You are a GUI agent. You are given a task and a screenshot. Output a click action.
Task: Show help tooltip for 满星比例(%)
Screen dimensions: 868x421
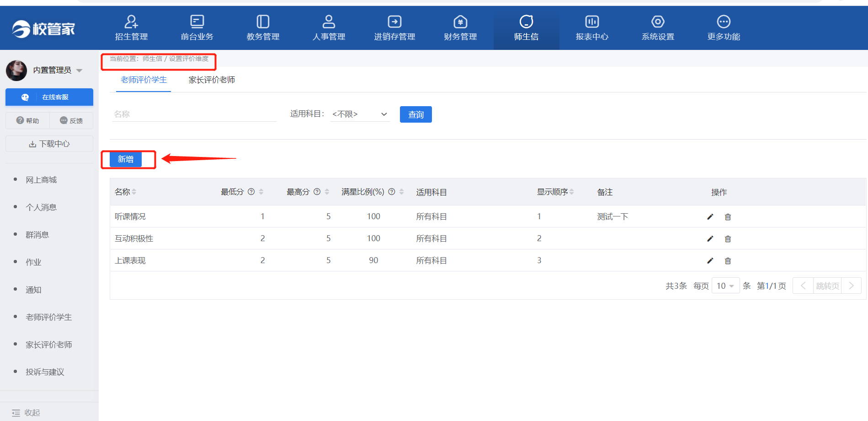tap(392, 192)
